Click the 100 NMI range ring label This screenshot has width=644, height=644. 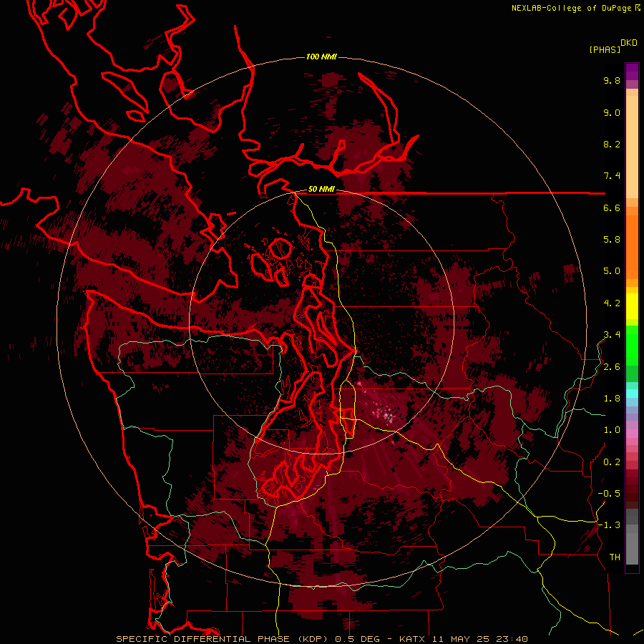coord(321,57)
